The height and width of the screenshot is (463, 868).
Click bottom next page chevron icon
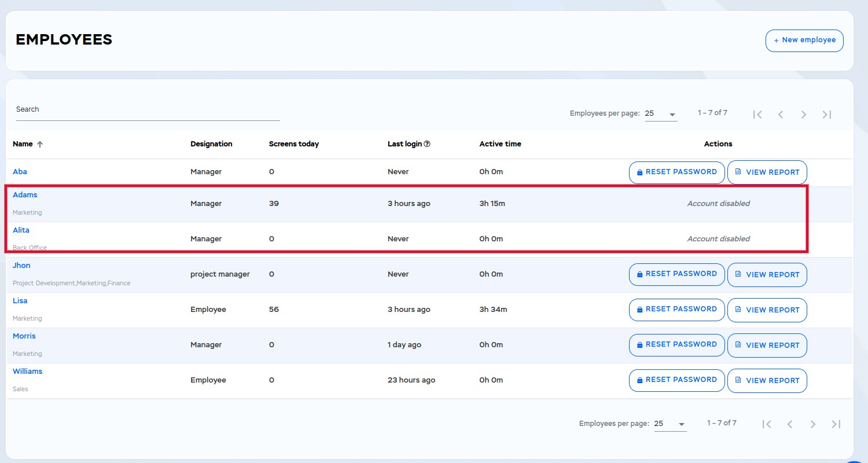click(813, 424)
